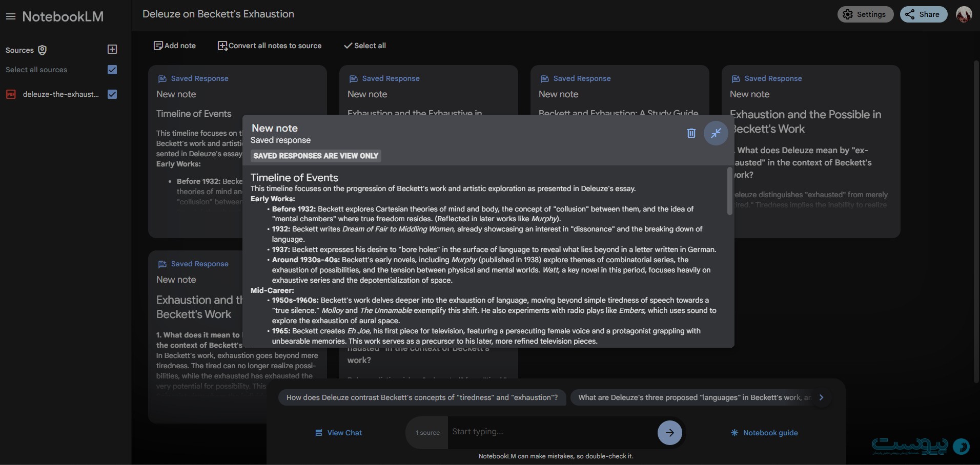
Task: Open the user profile avatar
Action: 964,14
